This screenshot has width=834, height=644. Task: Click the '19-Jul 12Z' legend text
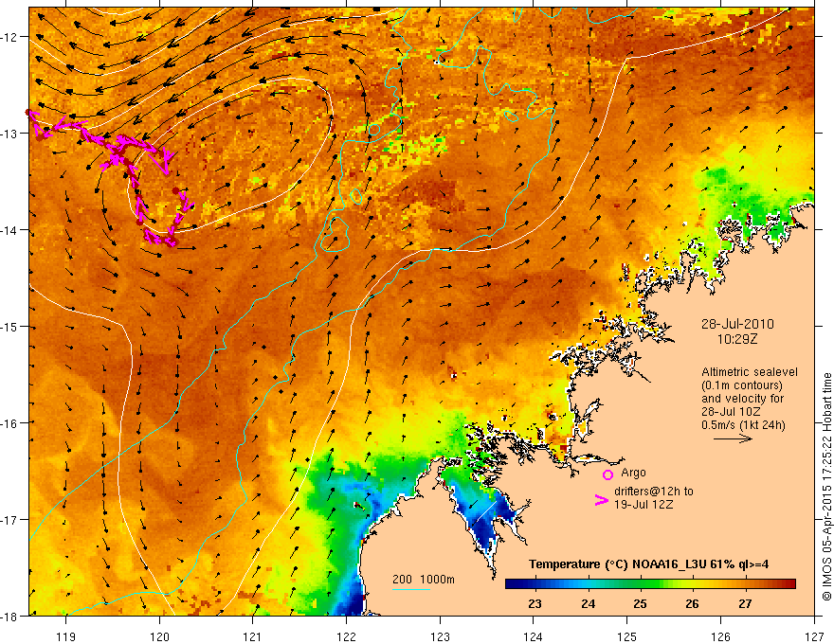click(x=644, y=504)
